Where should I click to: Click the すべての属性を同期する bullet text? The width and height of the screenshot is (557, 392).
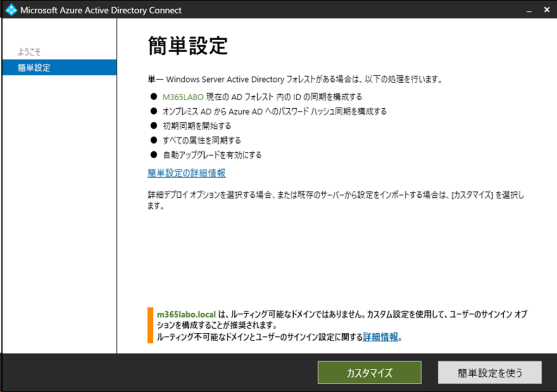point(202,141)
